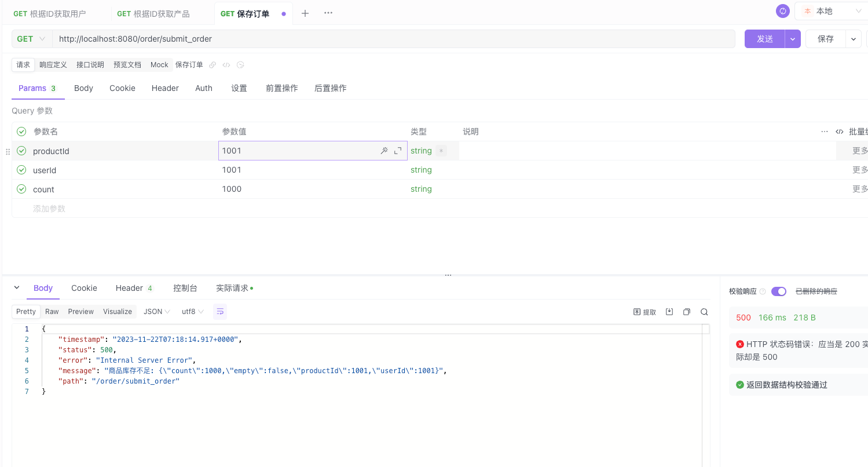The width and height of the screenshot is (868, 467).
Task: Click the new tab plus icon
Action: pyautogui.click(x=305, y=13)
